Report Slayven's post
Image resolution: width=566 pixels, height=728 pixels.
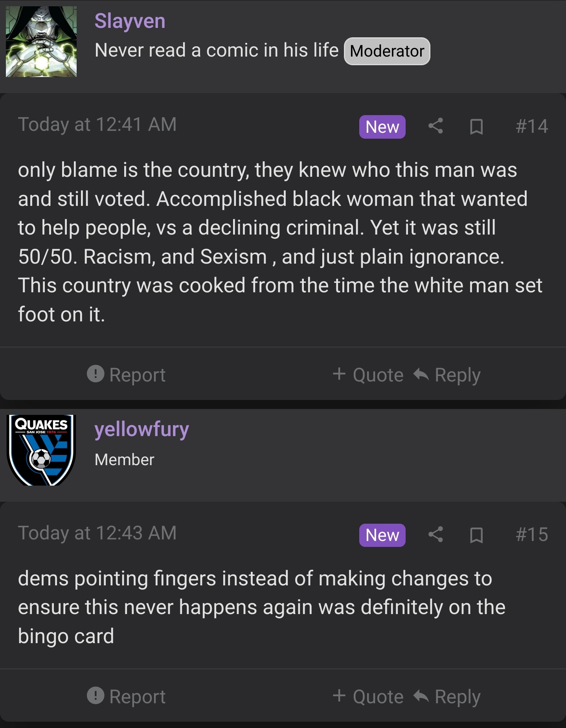[x=127, y=374]
